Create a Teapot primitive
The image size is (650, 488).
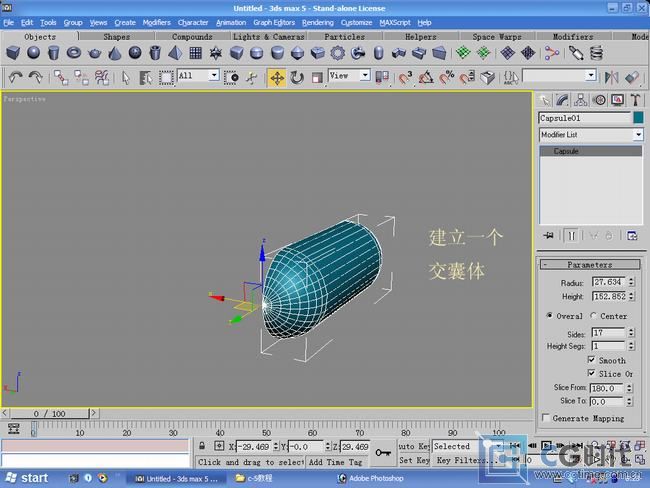[95, 53]
